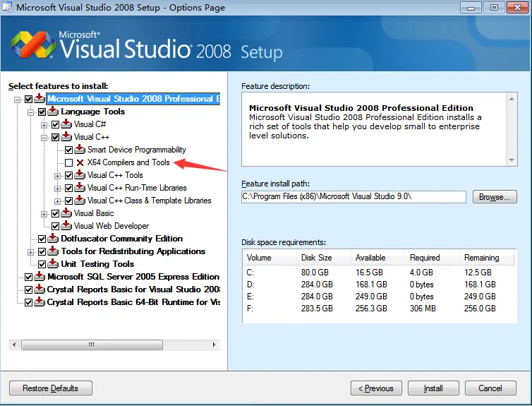Screen dimensions: 532x406
Task: Select the Visual Web Developer tree item
Action: coord(111,226)
